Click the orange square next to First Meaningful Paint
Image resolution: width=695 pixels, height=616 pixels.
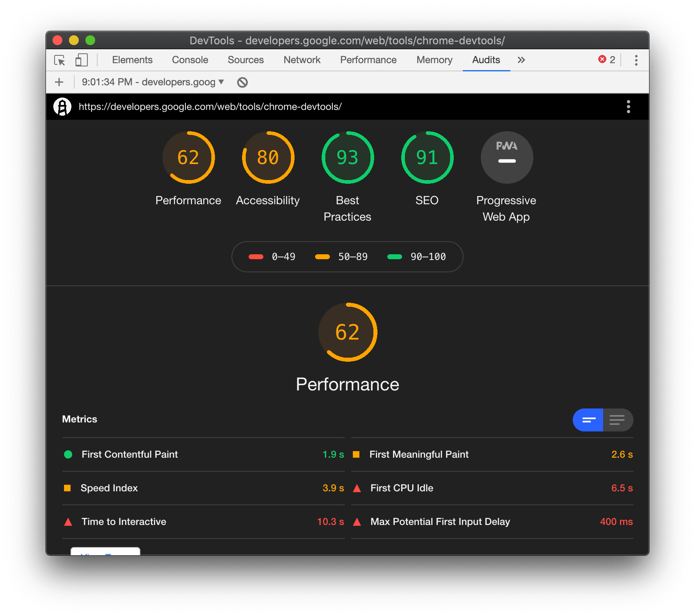(x=356, y=454)
